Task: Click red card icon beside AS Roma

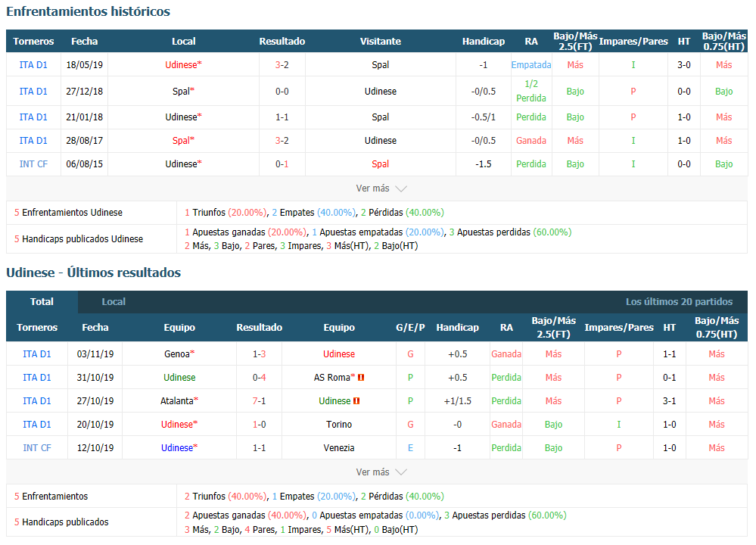Action: 361,378
